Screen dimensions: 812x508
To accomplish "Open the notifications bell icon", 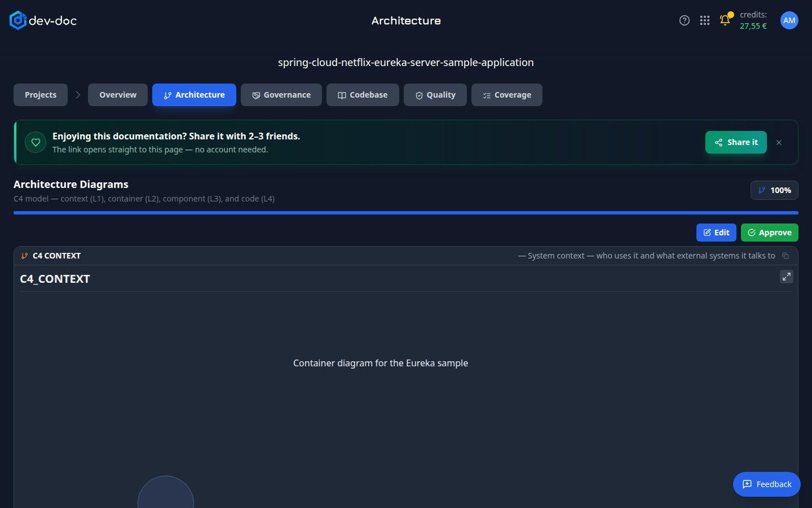I will (725, 20).
